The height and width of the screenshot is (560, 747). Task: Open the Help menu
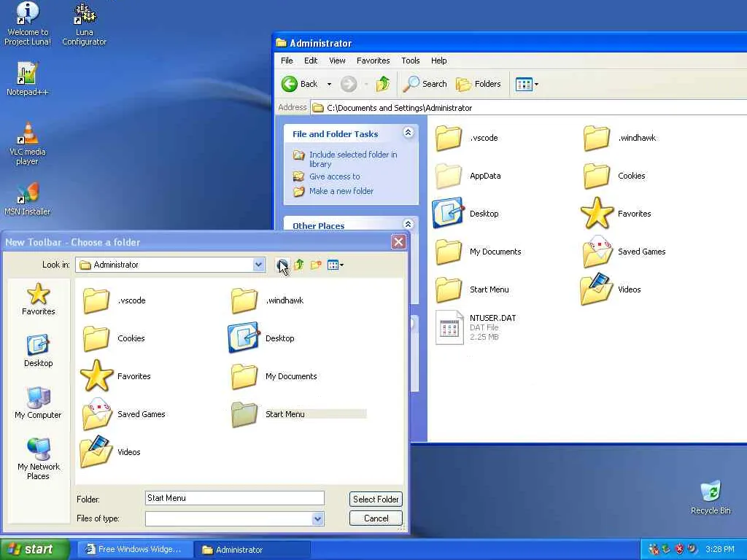(x=438, y=61)
